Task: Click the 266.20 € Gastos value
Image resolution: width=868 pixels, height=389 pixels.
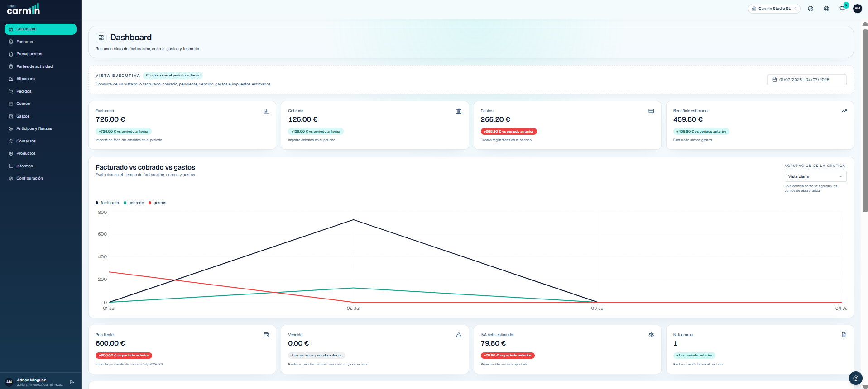Action: click(495, 119)
